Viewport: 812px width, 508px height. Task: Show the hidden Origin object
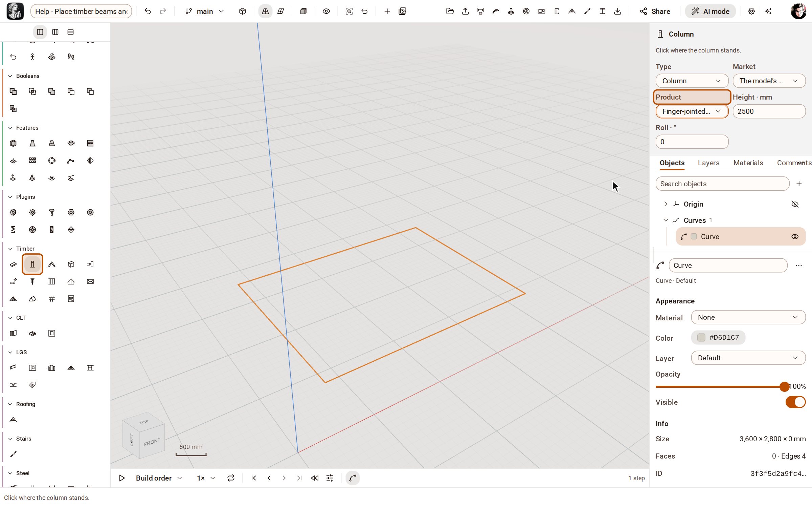pos(795,204)
